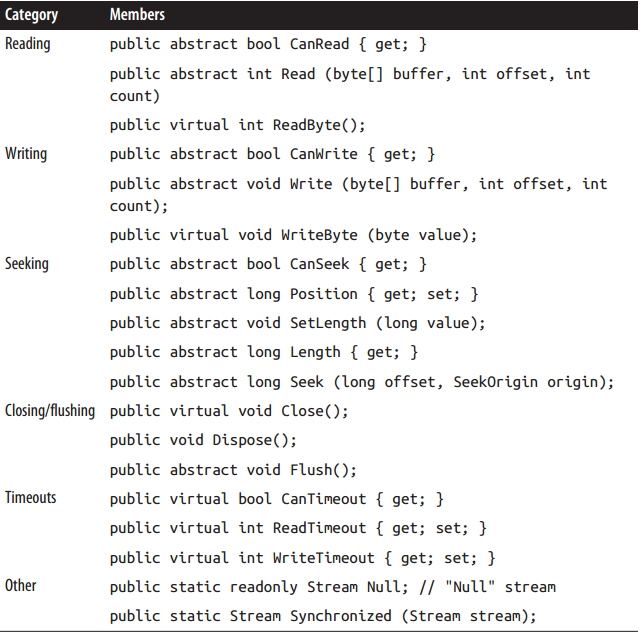Click the CanWrite property declaration
The height and width of the screenshot is (632, 642).
click(272, 154)
